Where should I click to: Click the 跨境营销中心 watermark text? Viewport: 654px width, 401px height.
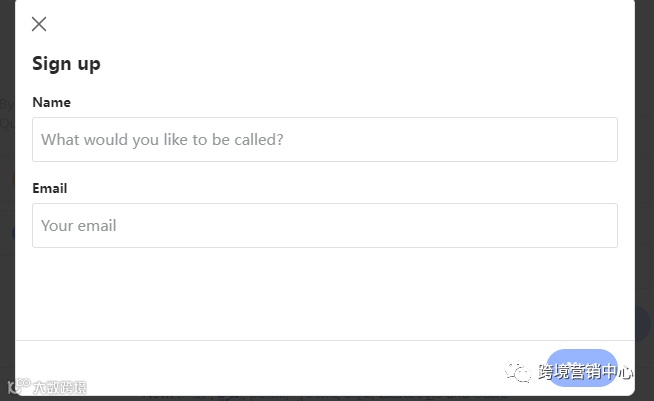(585, 372)
